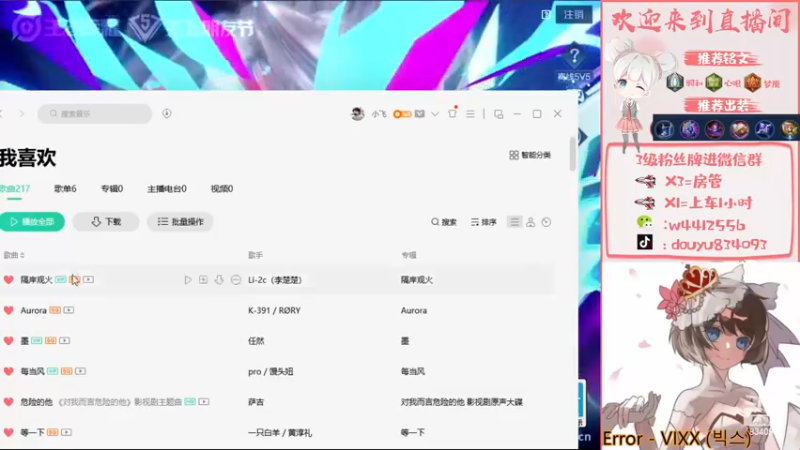Play 隔岸观火 using its row play icon
Viewport: 800px width, 450px height.
[188, 280]
